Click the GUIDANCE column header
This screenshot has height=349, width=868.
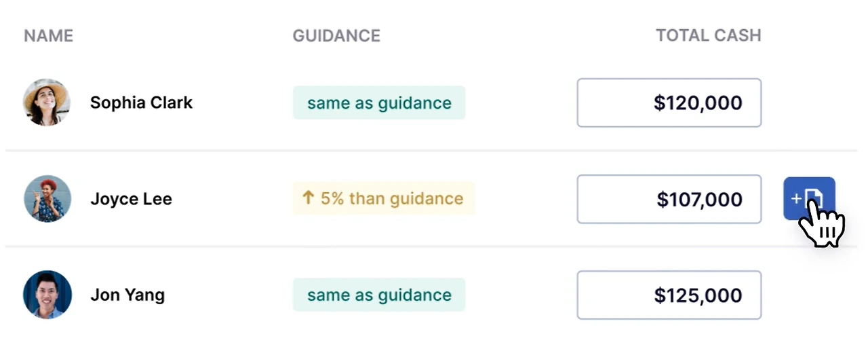336,35
